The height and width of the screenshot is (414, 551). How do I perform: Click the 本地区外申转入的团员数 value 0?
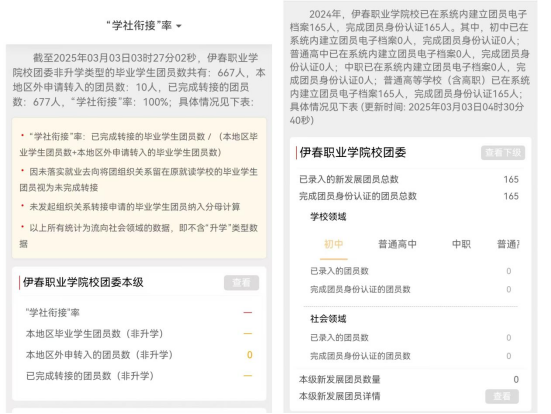tap(249, 355)
